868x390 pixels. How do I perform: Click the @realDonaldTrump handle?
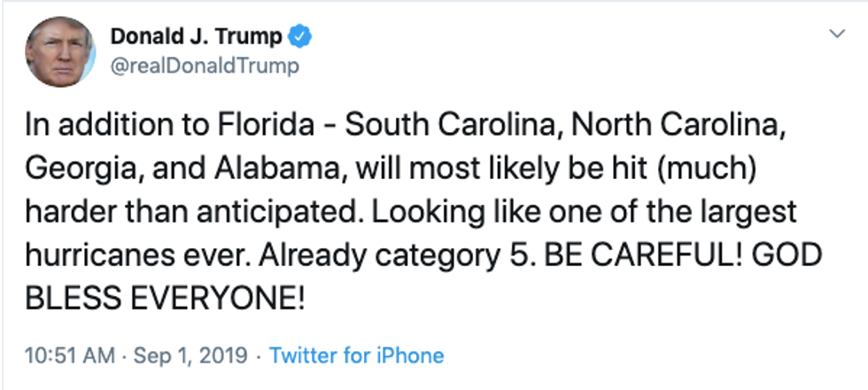pyautogui.click(x=205, y=66)
